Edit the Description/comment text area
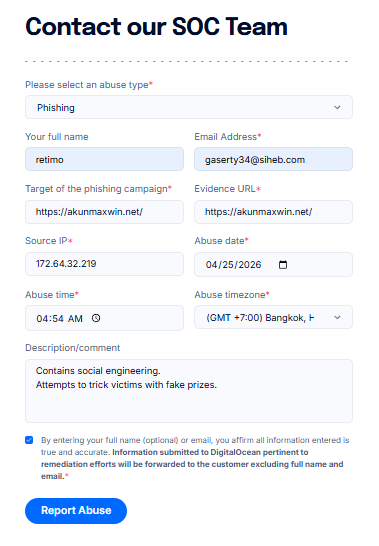This screenshot has height=546, width=379. coord(189,391)
